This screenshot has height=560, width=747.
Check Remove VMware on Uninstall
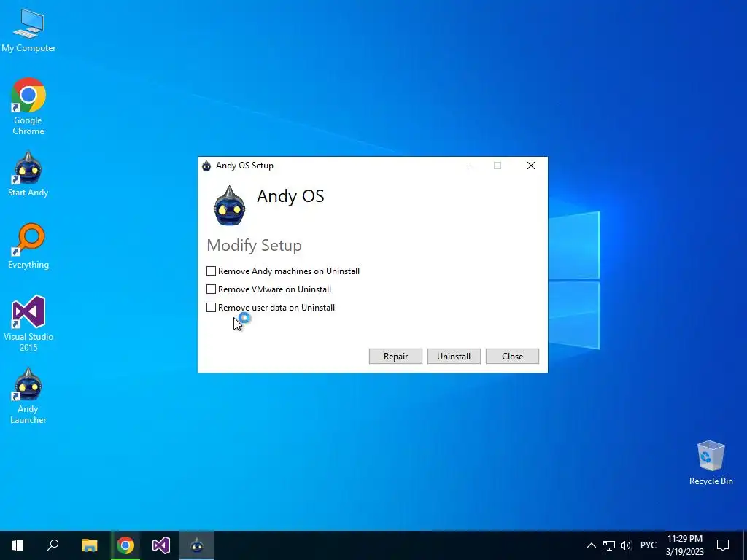211,289
